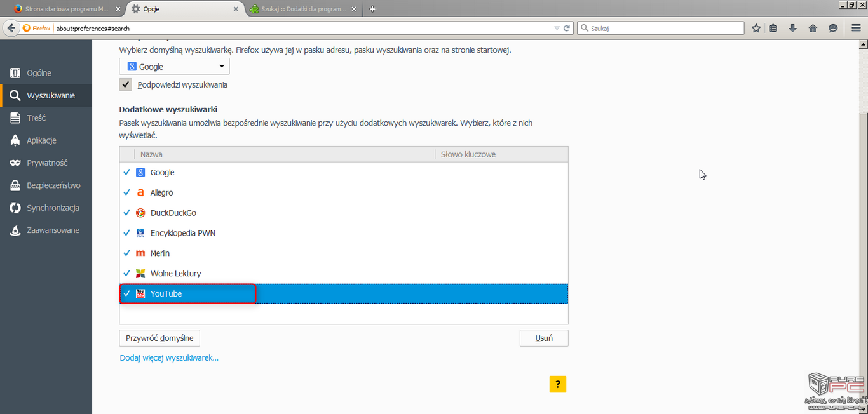Image resolution: width=868 pixels, height=414 pixels.
Task: Bookmark this page with the star icon
Action: (x=756, y=28)
